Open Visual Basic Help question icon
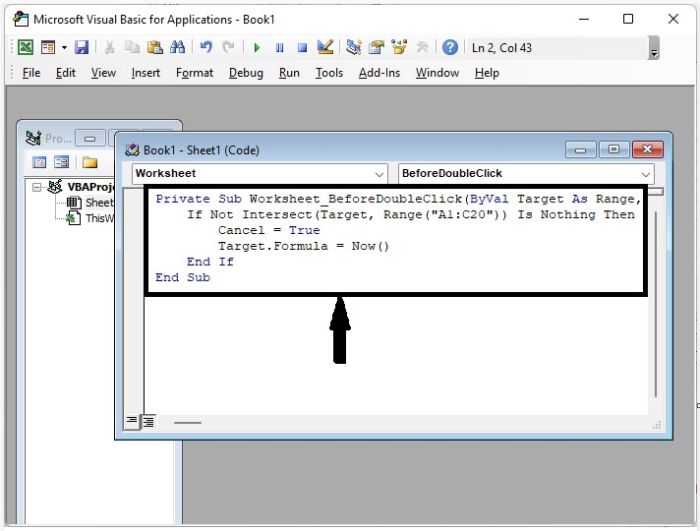Viewport: 700px width, 531px height. click(x=450, y=47)
